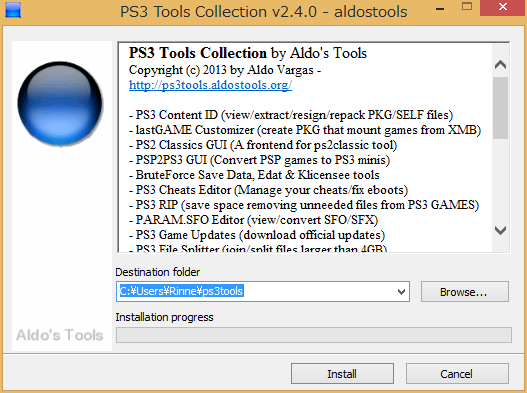Close the installer window with X
The width and height of the screenshot is (527, 393).
click(503, 7)
